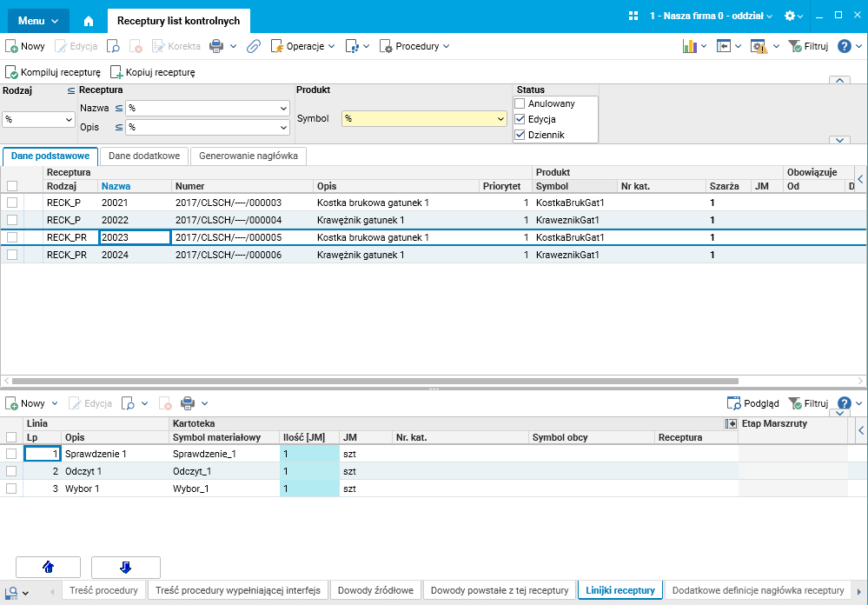Screen dimensions: 868x605
Task: Expand the Procedury dropdown menu
Action: point(415,46)
